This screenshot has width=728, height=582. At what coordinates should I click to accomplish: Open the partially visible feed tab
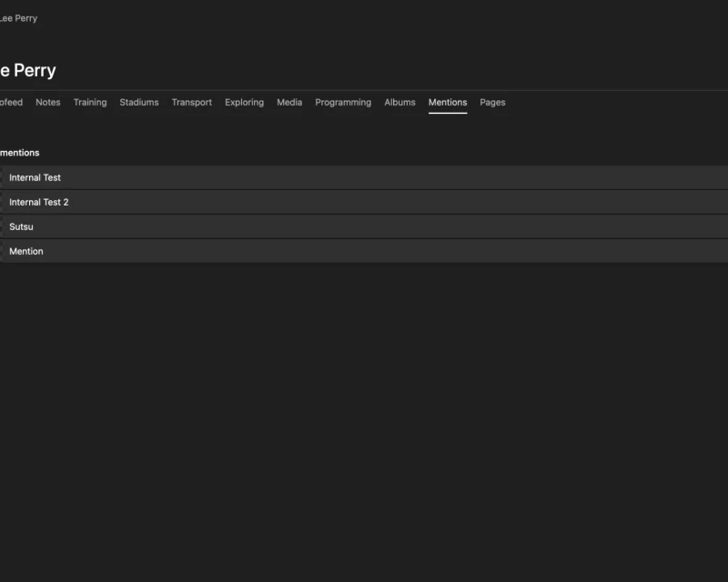[x=11, y=103]
